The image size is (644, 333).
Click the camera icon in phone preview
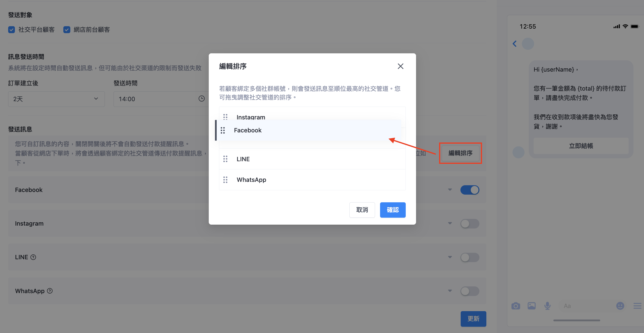[515, 306]
